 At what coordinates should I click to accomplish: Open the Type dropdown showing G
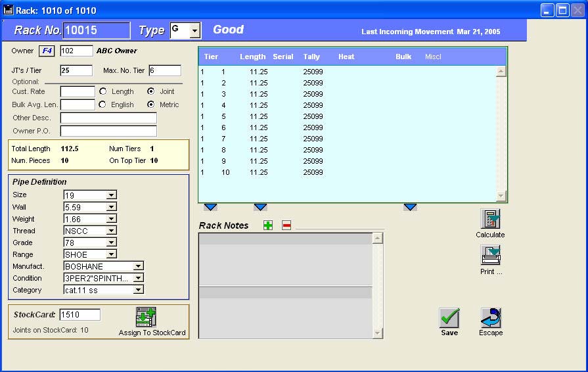point(194,31)
